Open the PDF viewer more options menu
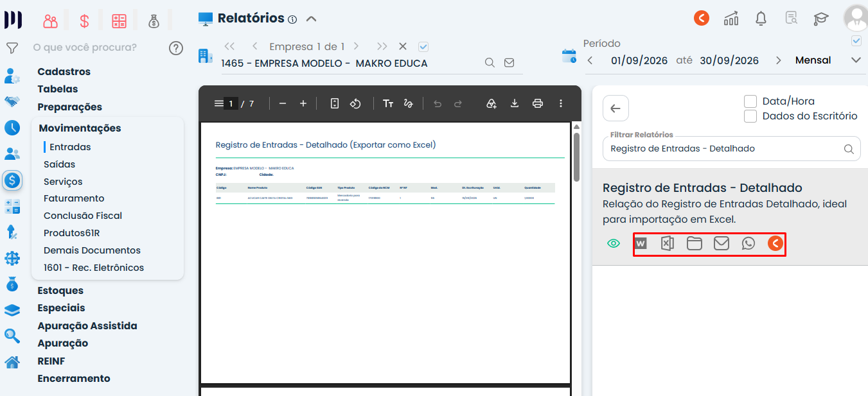Image resolution: width=868 pixels, height=396 pixels. point(561,103)
